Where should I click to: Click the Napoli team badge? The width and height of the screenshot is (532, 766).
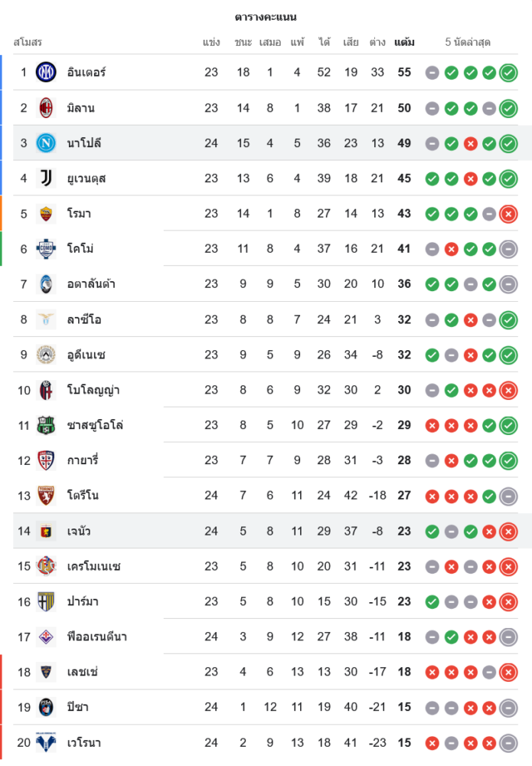click(47, 143)
